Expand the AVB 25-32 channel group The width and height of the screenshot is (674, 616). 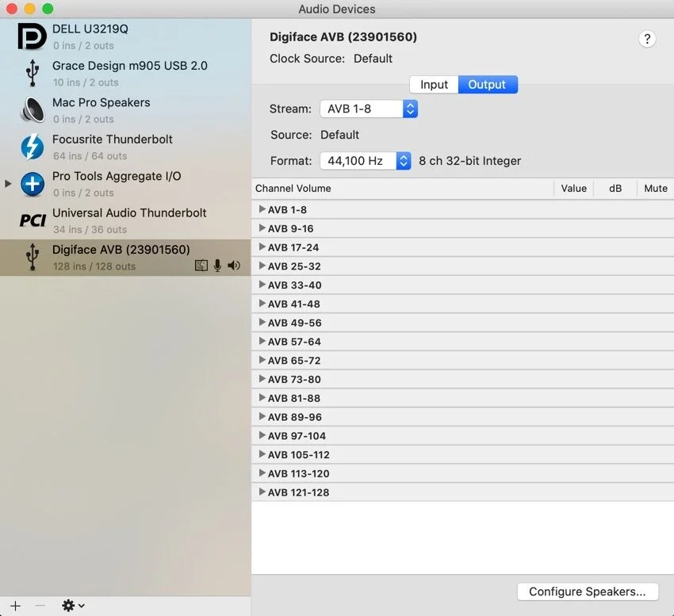click(x=262, y=266)
